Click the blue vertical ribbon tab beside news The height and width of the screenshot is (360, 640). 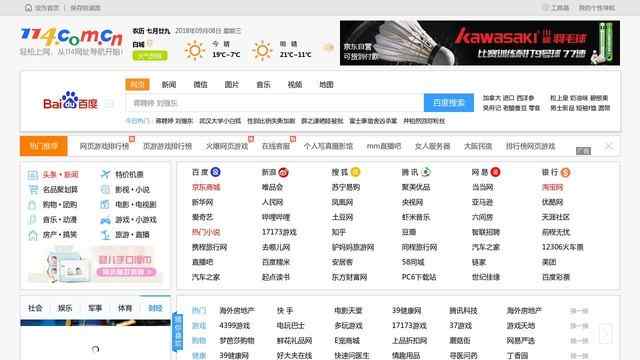178,331
